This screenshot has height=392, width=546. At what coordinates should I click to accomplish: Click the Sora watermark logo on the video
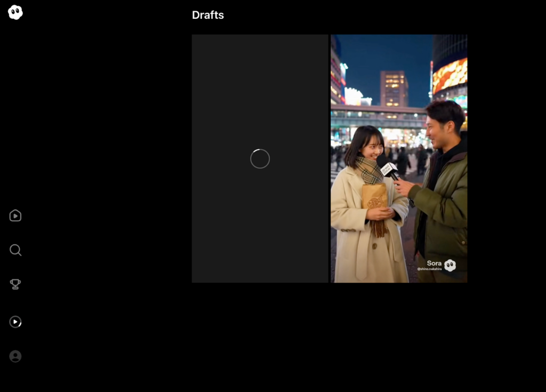[450, 265]
